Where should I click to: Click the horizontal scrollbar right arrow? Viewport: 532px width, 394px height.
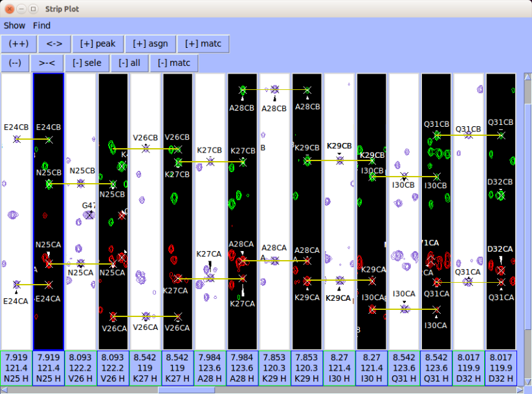click(520, 390)
